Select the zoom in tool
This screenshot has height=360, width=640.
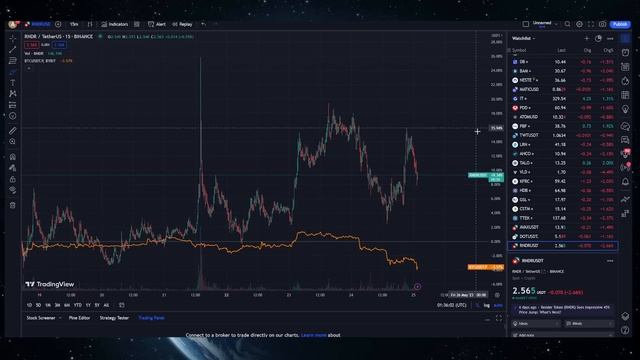[13, 142]
